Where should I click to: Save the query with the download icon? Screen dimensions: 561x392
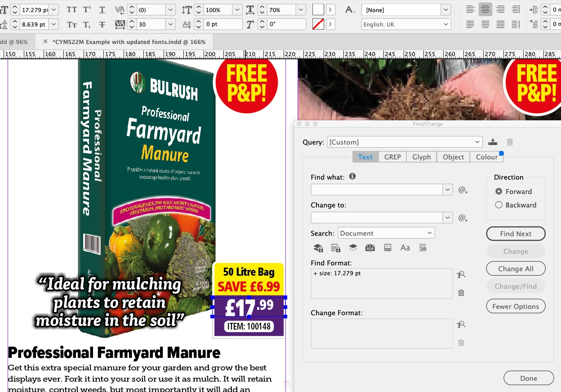tap(493, 142)
